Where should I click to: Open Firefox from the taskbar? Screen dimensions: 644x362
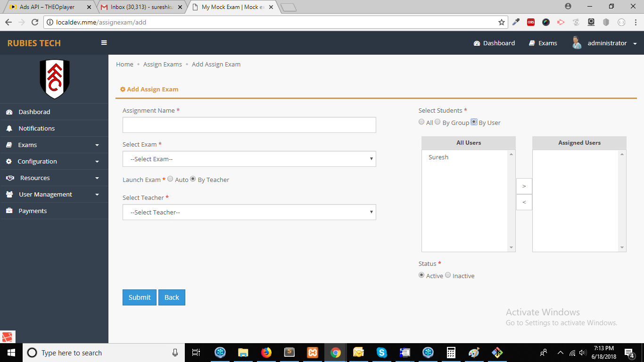(x=266, y=353)
